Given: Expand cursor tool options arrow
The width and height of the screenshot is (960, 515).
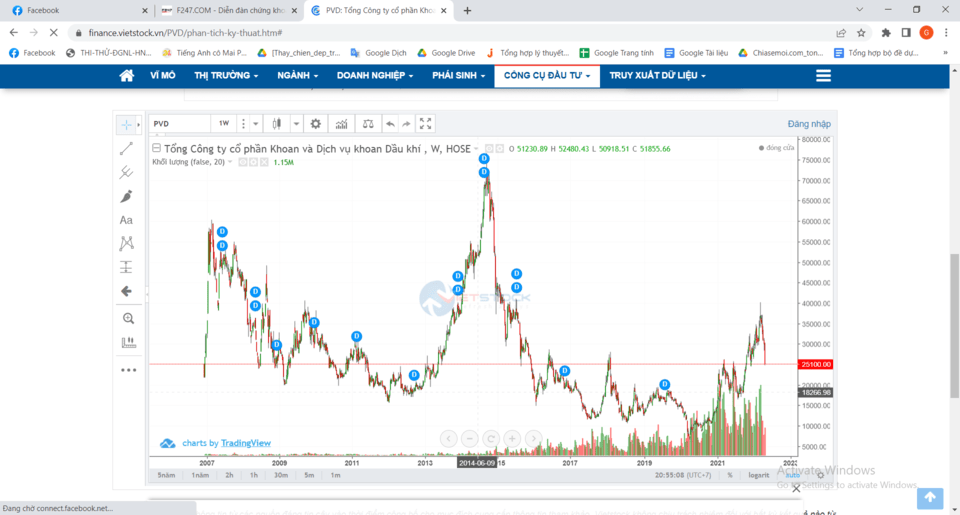Looking at the screenshot, I should pos(138,124).
